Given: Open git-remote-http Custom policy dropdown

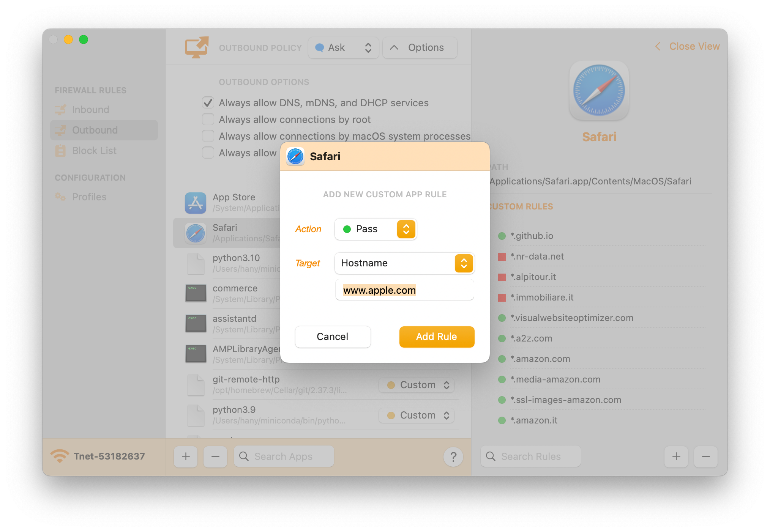Looking at the screenshot, I should 417,385.
